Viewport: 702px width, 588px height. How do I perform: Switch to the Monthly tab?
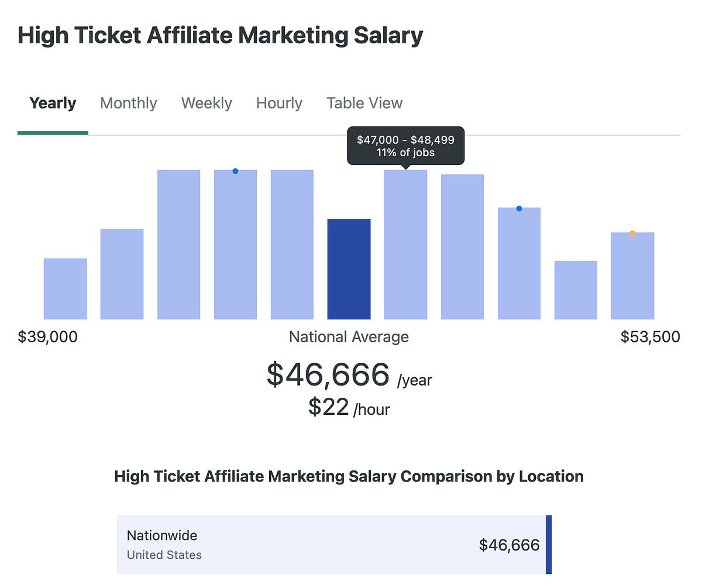pyautogui.click(x=128, y=103)
